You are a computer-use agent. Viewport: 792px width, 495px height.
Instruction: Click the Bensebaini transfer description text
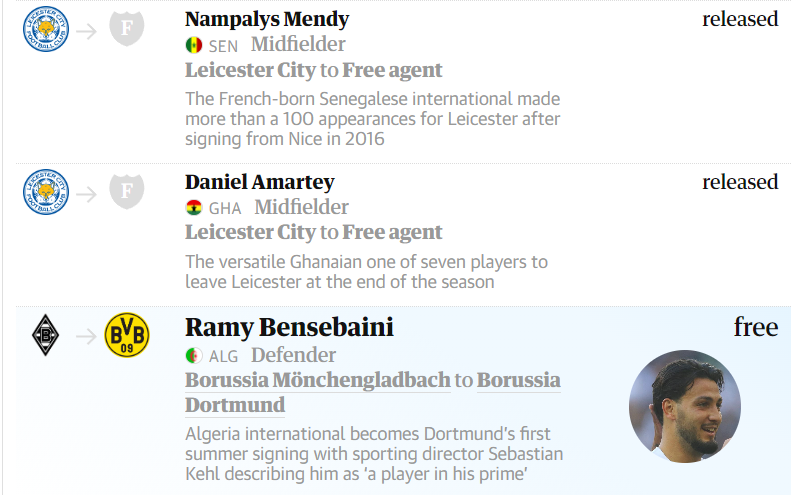[x=374, y=454]
